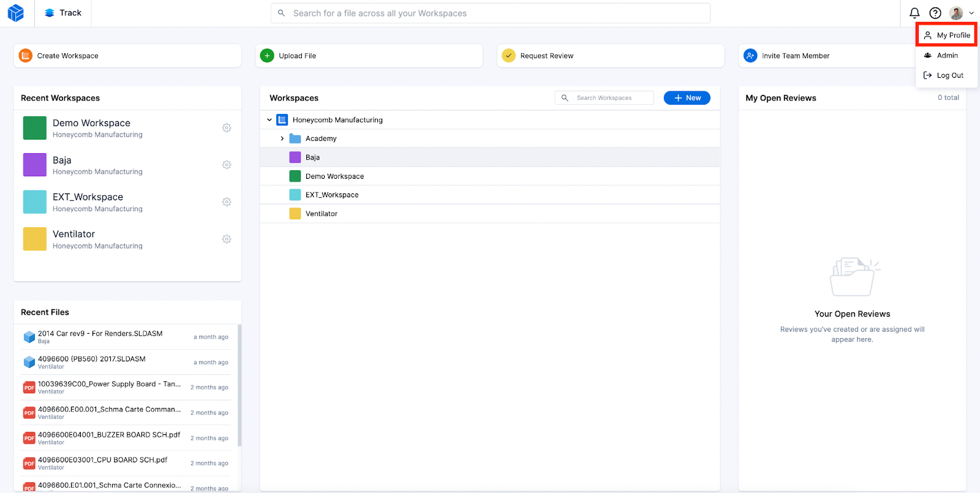The height and width of the screenshot is (493, 980).
Task: Open the user avatar dropdown arrow
Action: (971, 13)
